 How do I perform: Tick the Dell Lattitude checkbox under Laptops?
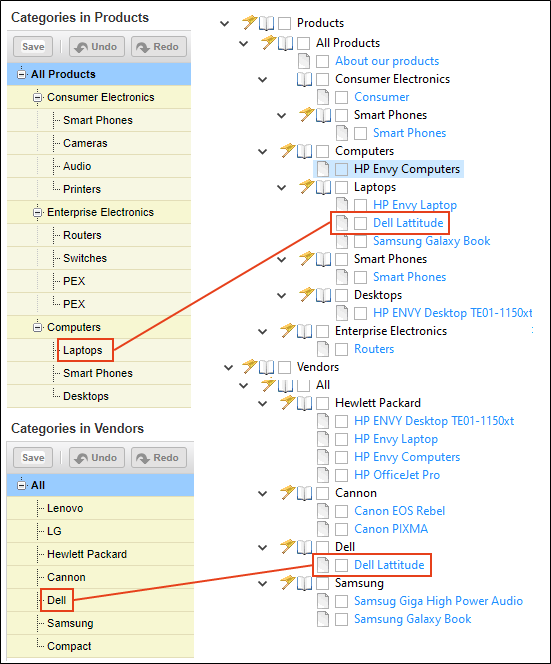point(360,223)
